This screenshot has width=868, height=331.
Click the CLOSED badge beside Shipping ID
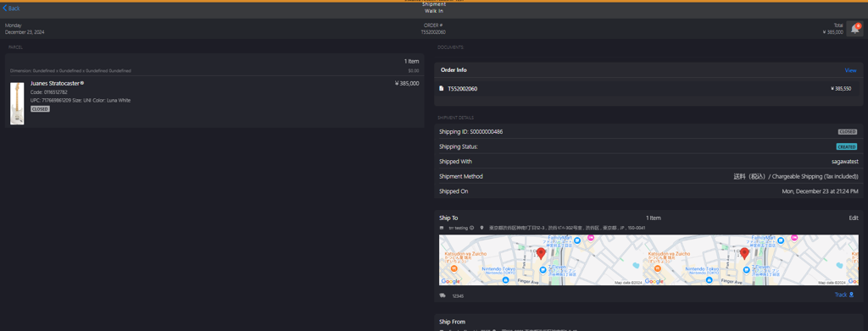(x=848, y=131)
